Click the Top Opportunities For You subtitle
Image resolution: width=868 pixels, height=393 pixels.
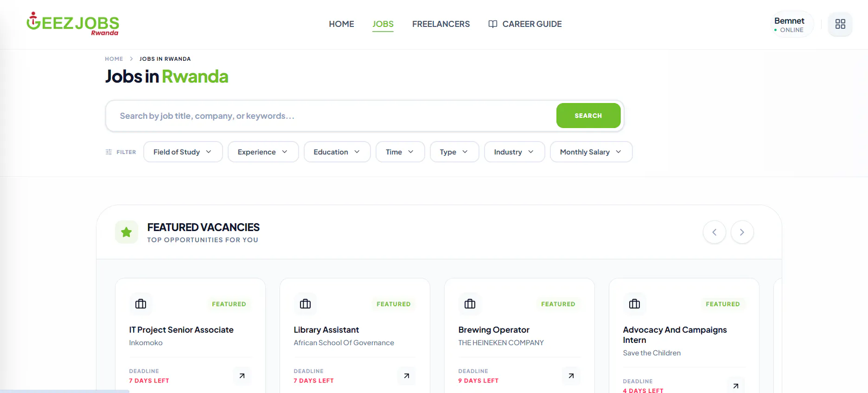pos(203,240)
